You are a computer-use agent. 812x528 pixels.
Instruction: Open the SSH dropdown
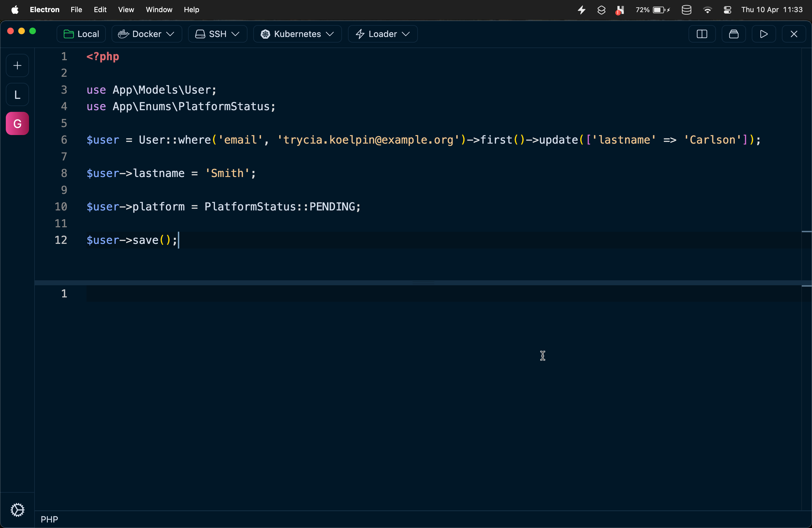[218, 34]
